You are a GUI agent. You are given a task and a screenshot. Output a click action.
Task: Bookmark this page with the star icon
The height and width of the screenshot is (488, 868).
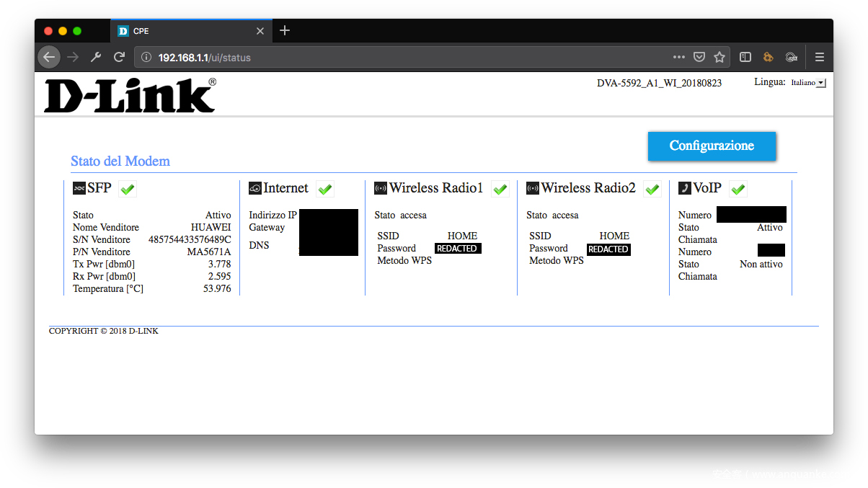tap(719, 57)
